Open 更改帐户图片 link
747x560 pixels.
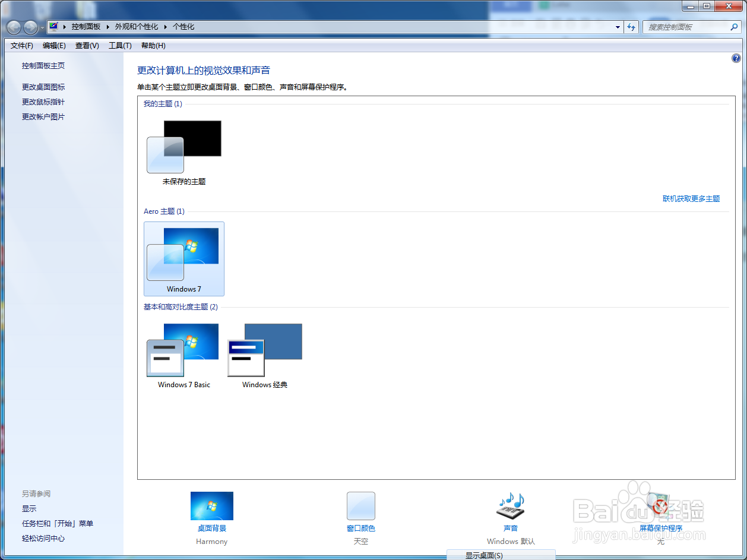click(x=43, y=117)
